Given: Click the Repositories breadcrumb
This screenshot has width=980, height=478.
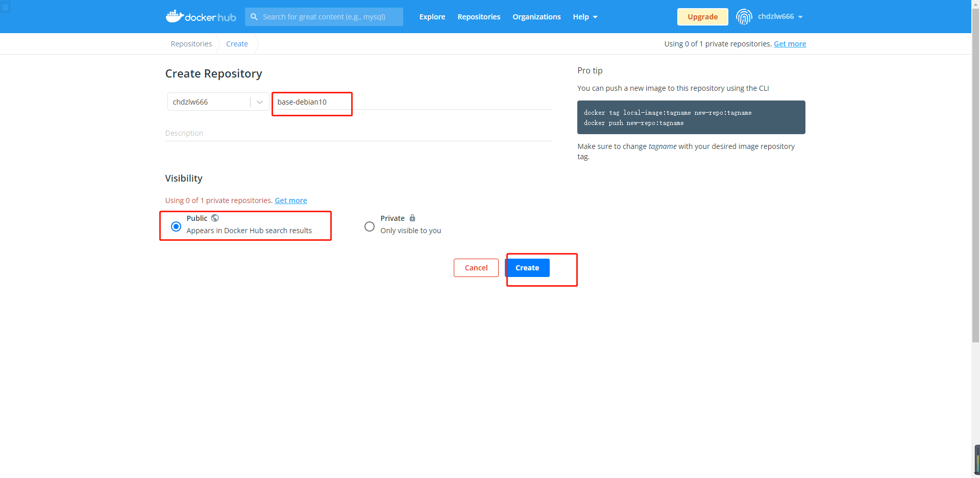Looking at the screenshot, I should [x=191, y=44].
